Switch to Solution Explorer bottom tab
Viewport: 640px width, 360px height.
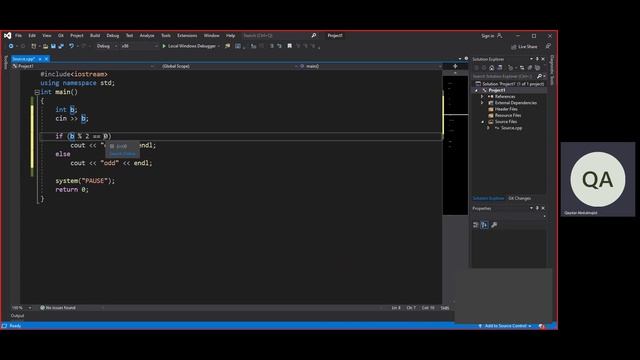[x=489, y=198]
